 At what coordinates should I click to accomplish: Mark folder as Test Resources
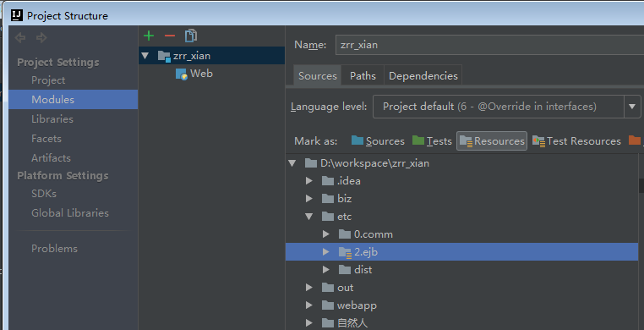pos(576,141)
